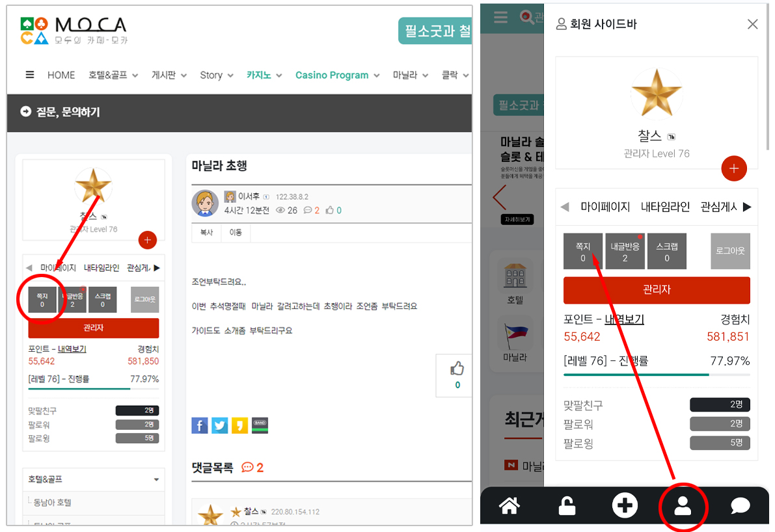This screenshot has width=775, height=532.
Task: Click the Twitter share icon
Action: pyautogui.click(x=220, y=425)
